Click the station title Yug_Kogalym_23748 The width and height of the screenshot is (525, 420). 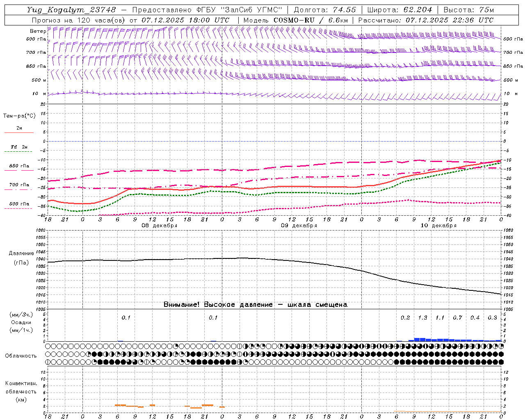[x=71, y=10]
